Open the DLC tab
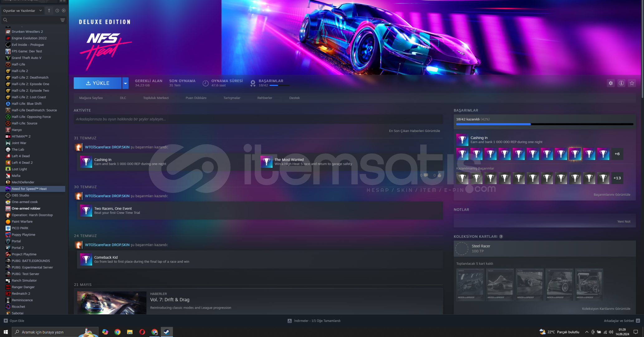 tap(123, 98)
